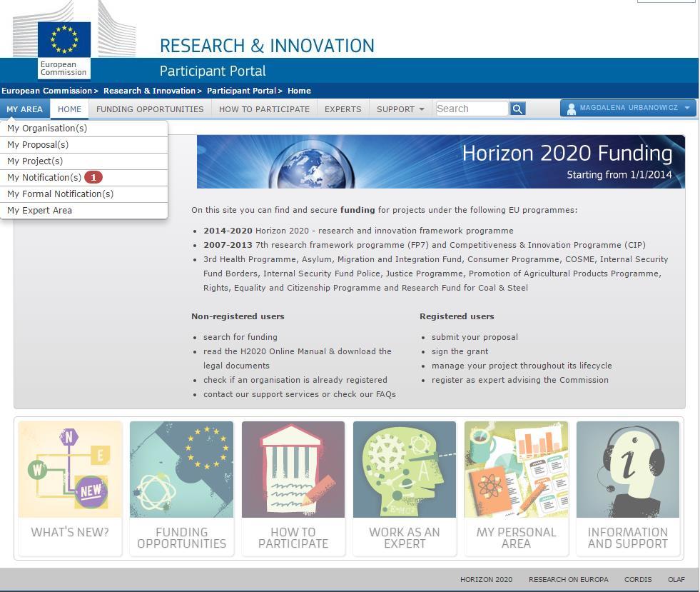Open the Research on Europa footer link
The width and height of the screenshot is (700, 592).
pos(568,579)
